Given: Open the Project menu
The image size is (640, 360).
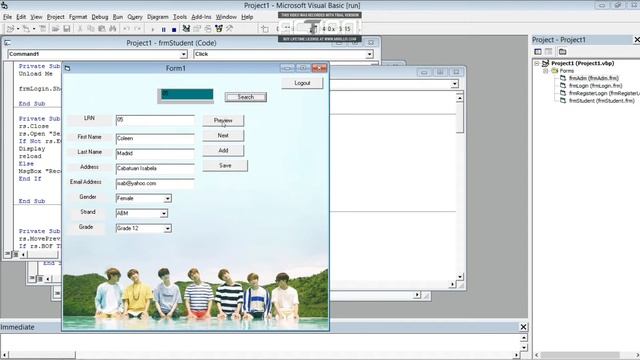Looking at the screenshot, I should 56,17.
